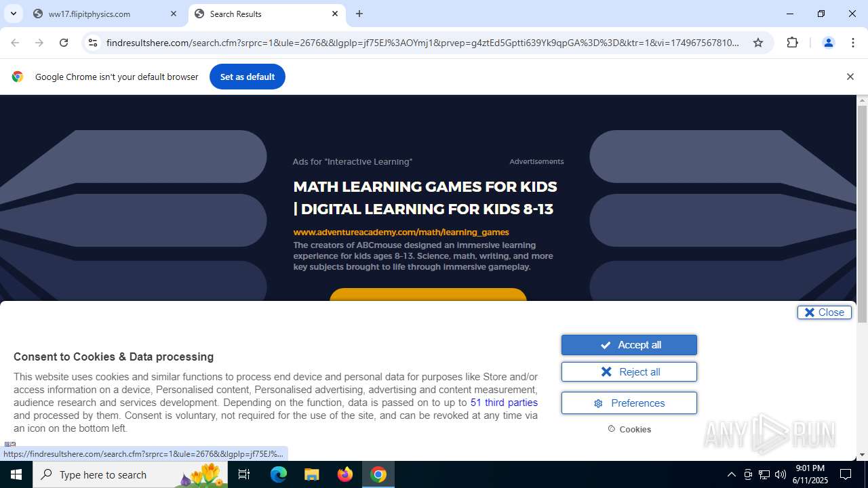Open the clock showing 9:01 PM
Viewport: 868px width, 488px height.
pos(810,474)
